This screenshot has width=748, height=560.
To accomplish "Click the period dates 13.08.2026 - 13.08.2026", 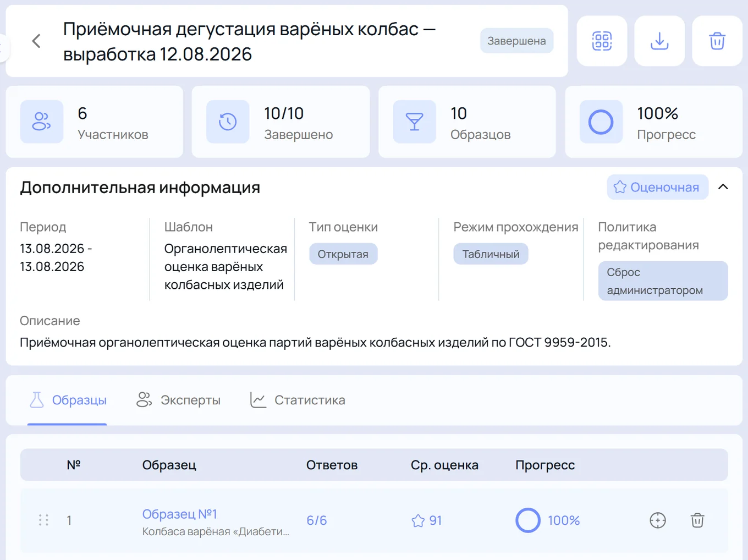I will [x=56, y=257].
